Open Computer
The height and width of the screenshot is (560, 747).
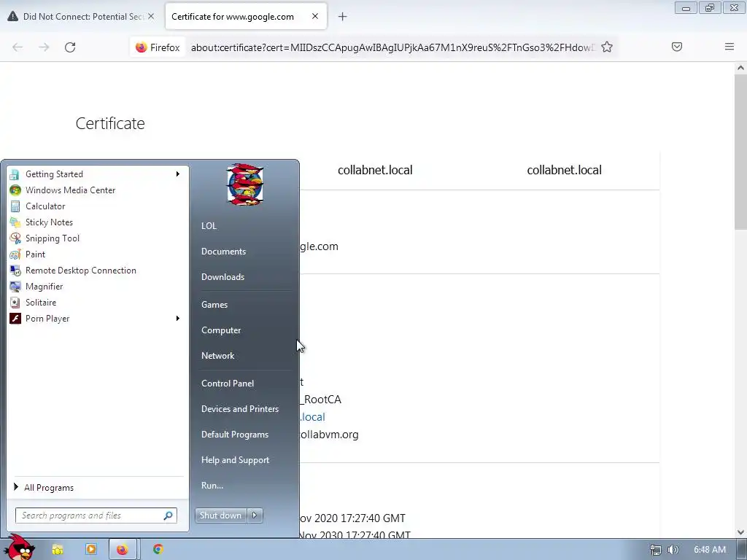point(220,330)
